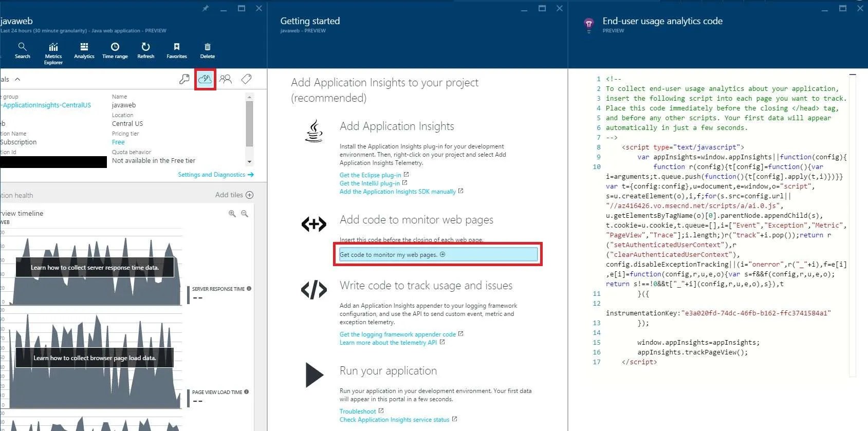Viewport: 868px width, 431px height.
Task: Click the 'Write code to track usage and issues' heading
Action: pos(426,286)
